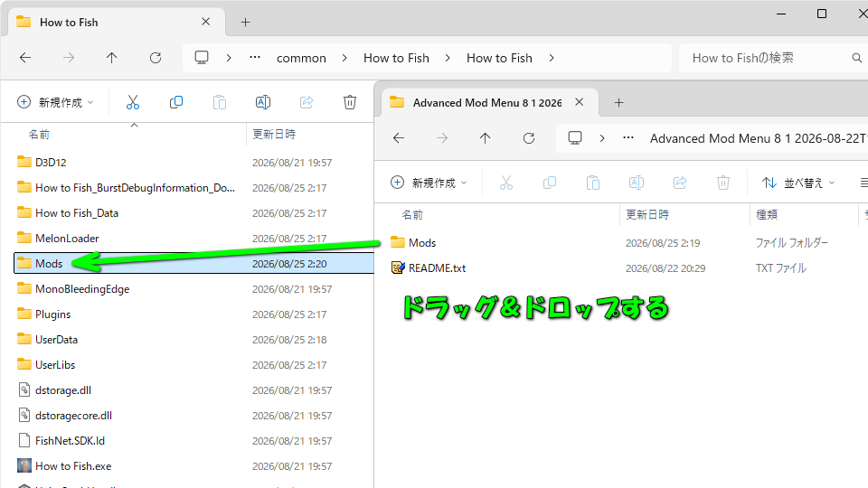
Task: Select the D3D12 folder
Action: coord(51,162)
